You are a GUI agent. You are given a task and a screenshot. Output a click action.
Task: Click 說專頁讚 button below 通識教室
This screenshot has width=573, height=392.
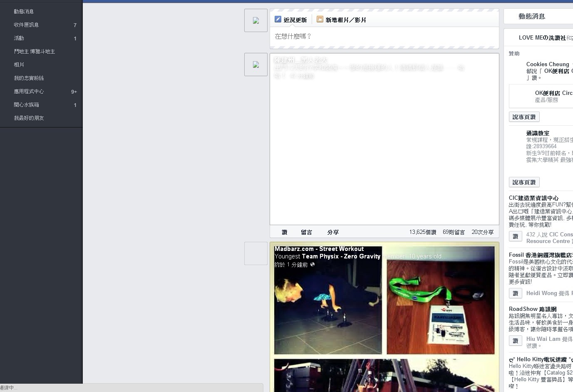click(524, 182)
